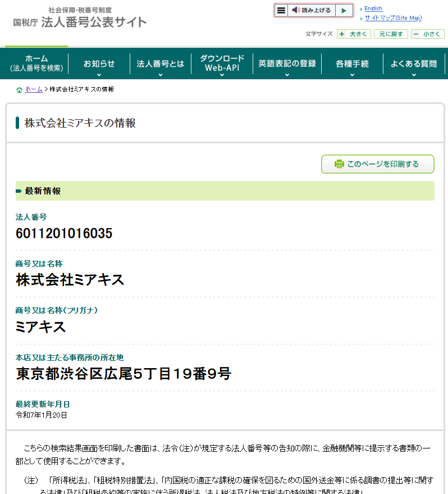This screenshot has width=448, height=494.
Task: Open the 英語表記の登録 menu
Action: coord(287,64)
